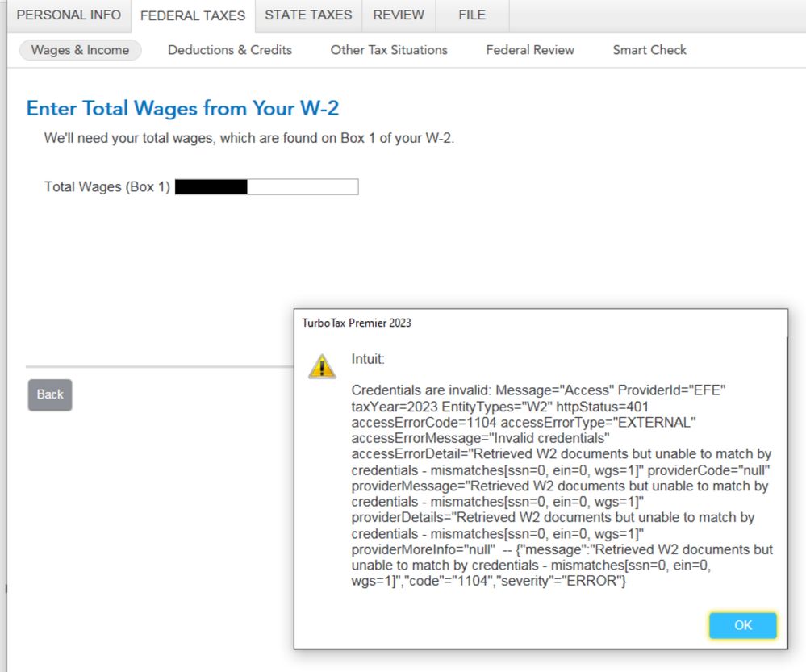
Task: Open the Smart Check subsection
Action: [x=649, y=50]
